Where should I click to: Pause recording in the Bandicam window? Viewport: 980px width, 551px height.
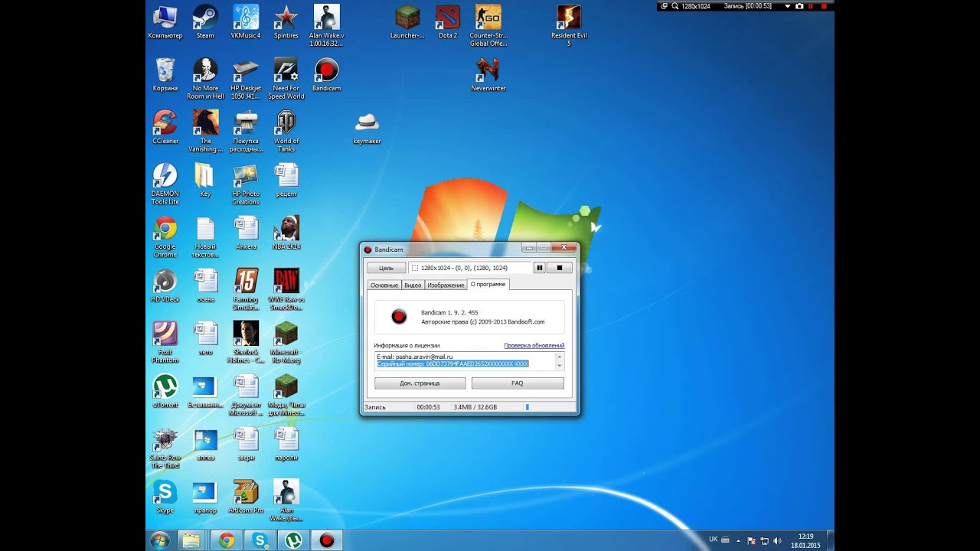pos(540,268)
